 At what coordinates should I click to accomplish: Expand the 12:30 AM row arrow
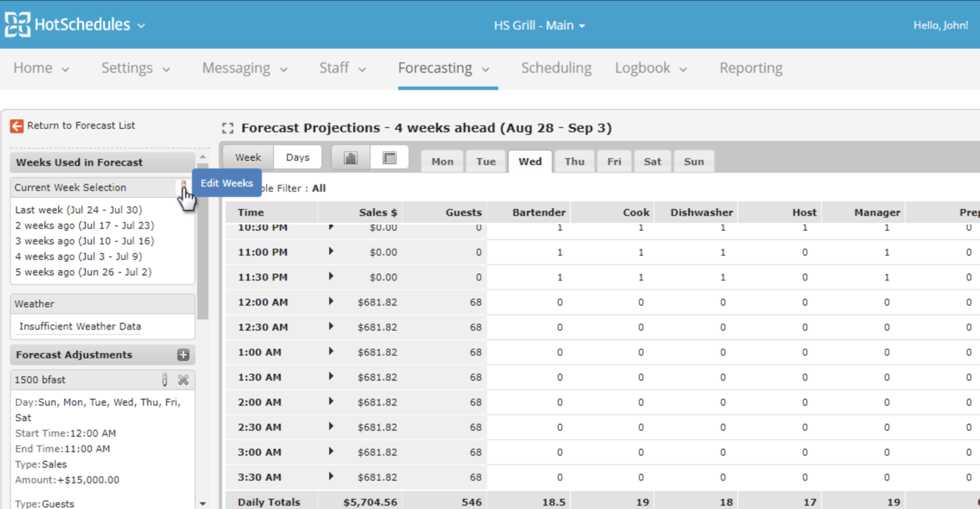point(331,326)
